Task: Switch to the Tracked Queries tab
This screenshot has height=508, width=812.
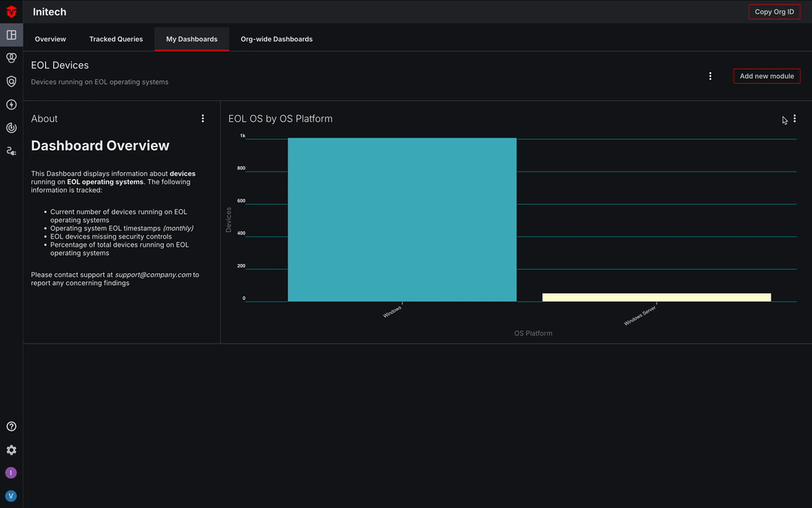Action: click(x=116, y=39)
